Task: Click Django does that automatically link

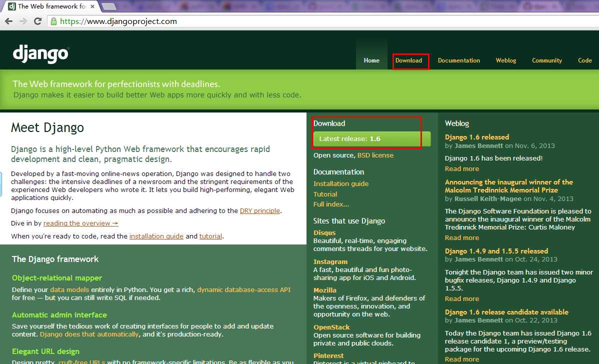Action: 89,334
